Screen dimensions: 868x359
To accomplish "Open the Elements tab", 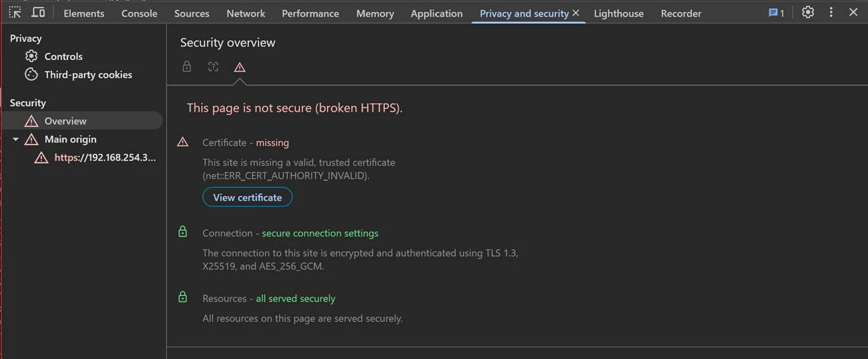I will [83, 13].
